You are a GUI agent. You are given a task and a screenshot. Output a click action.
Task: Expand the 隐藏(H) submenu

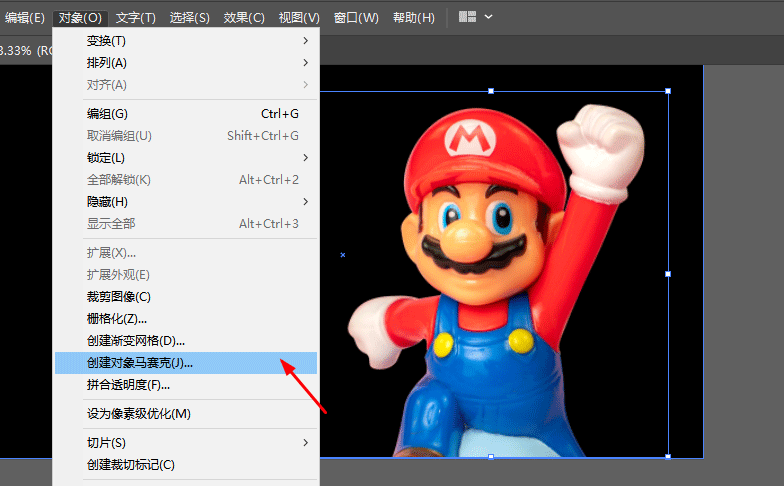pos(186,202)
